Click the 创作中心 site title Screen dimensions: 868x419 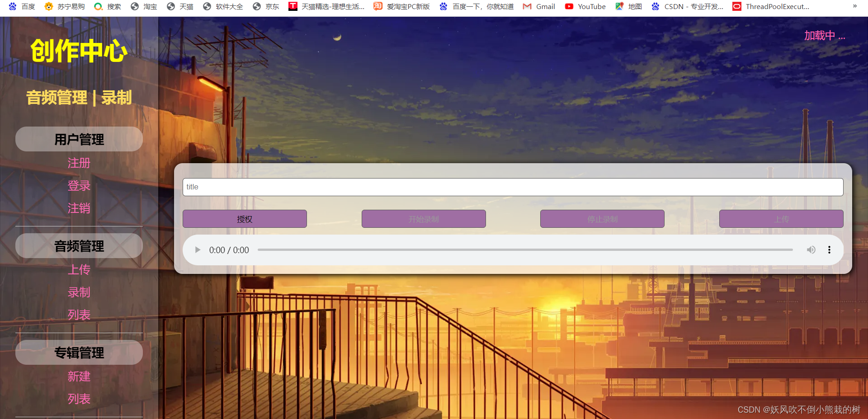point(79,51)
